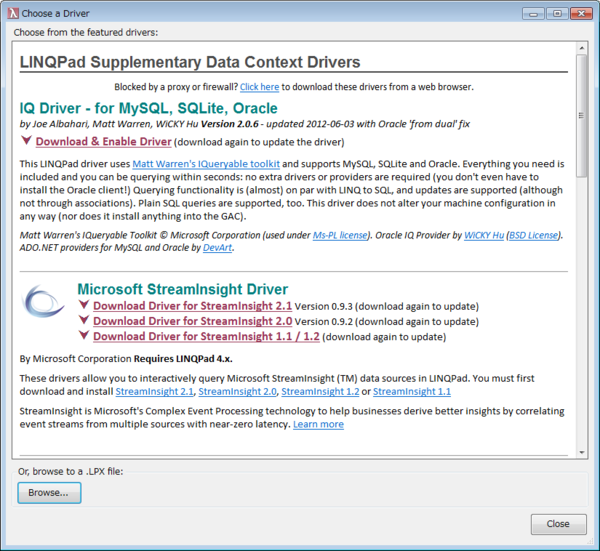Click the Browse... button

point(49,493)
